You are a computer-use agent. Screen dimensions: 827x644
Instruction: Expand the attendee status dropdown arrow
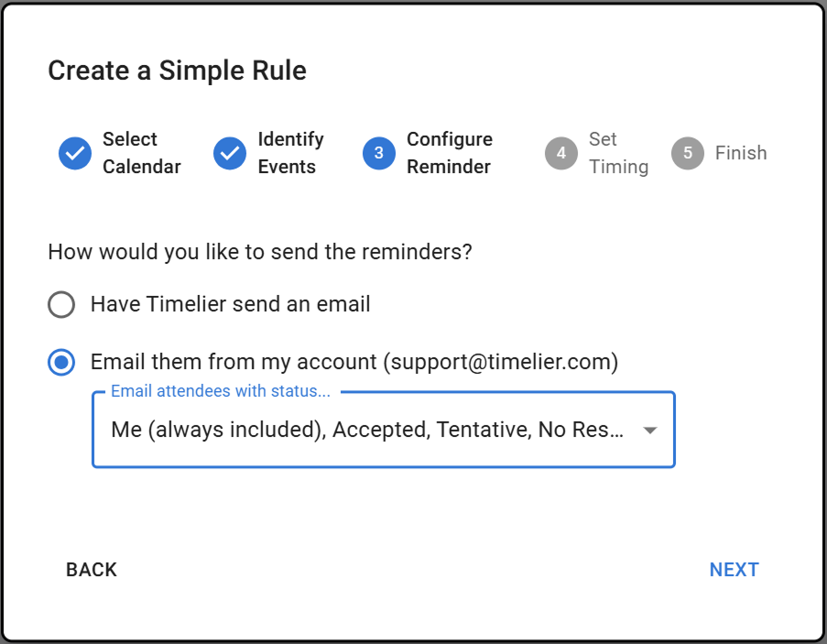click(650, 431)
